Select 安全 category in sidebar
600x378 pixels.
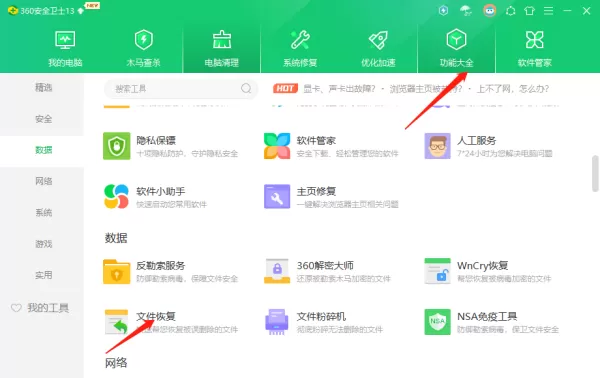[x=43, y=119]
